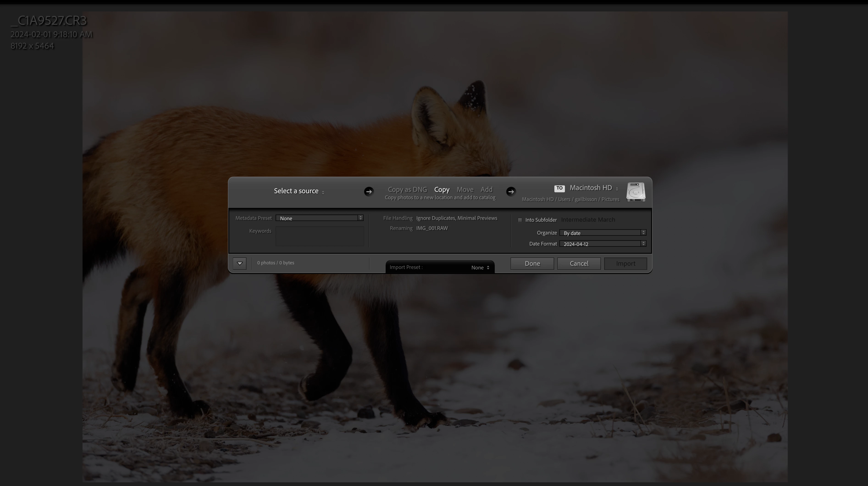The image size is (868, 486).
Task: Click the hard drive destination icon
Action: (636, 192)
